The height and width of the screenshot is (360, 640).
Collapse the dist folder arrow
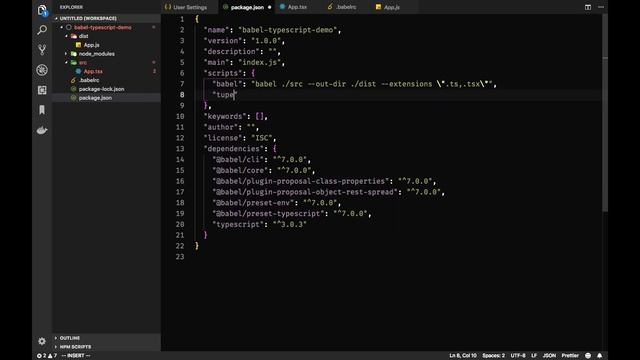click(66, 36)
